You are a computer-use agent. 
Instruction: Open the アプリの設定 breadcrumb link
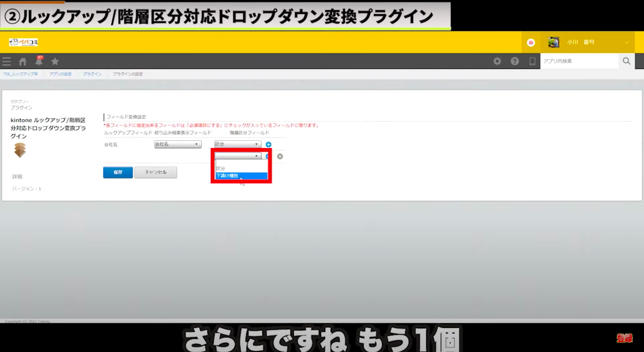click(x=60, y=74)
